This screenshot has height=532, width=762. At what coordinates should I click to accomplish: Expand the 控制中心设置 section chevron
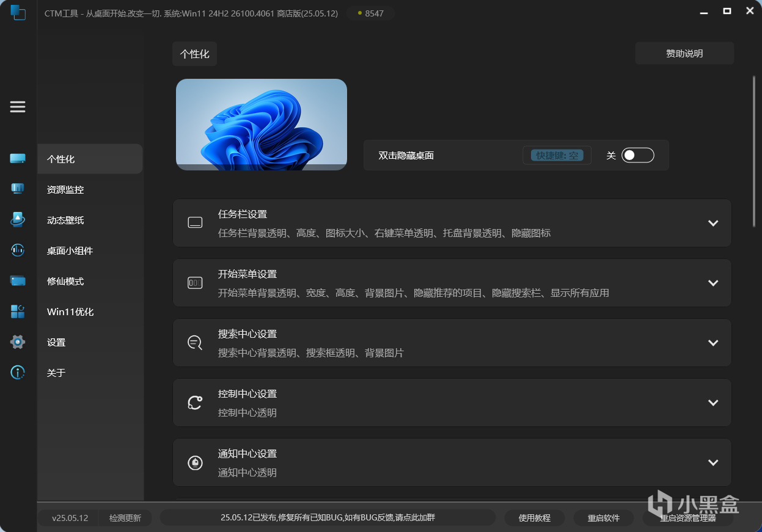pos(713,403)
